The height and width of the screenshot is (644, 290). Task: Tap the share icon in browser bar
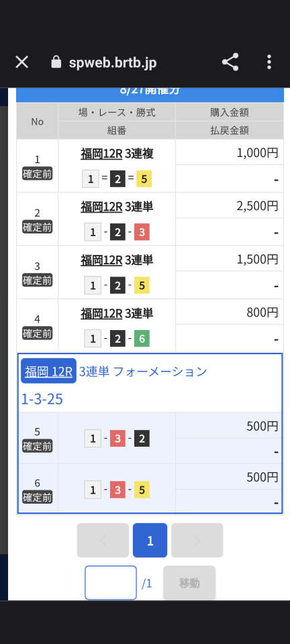(230, 62)
